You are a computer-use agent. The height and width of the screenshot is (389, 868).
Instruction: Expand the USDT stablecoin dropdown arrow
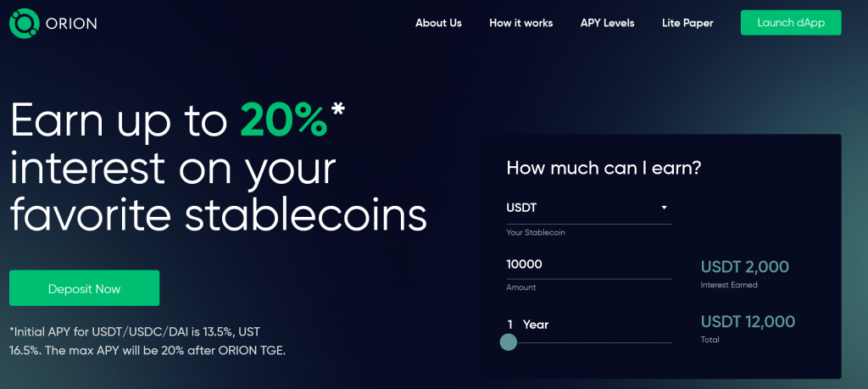point(665,208)
